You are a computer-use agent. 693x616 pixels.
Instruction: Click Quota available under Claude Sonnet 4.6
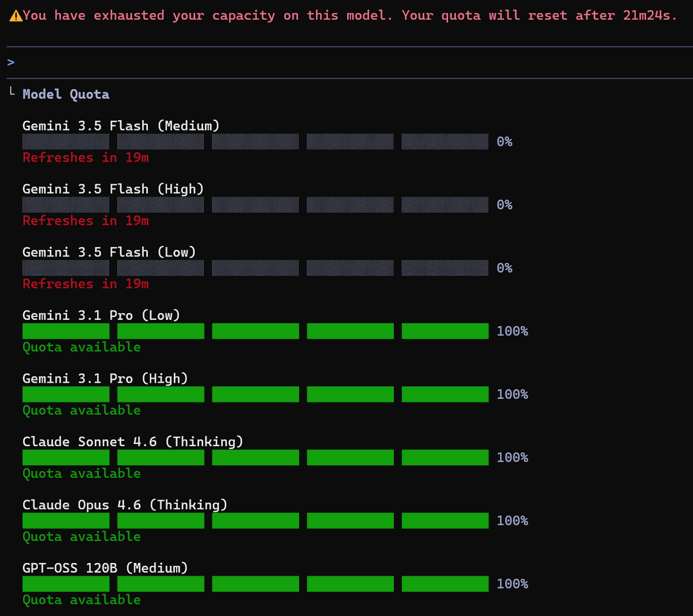point(81,473)
